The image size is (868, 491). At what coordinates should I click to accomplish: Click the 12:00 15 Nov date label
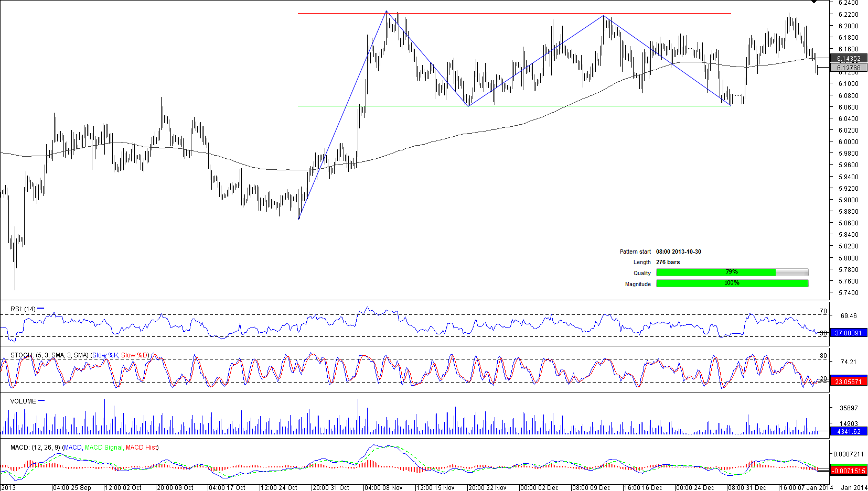click(x=435, y=488)
